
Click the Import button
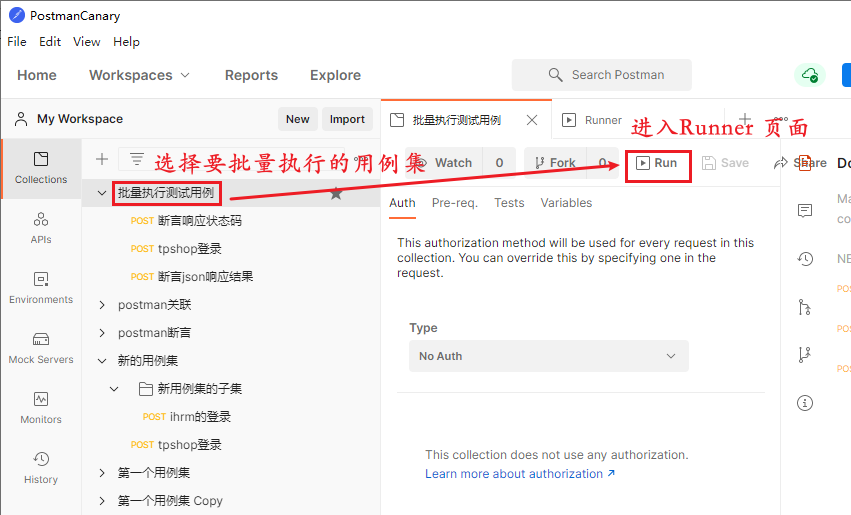(x=347, y=119)
